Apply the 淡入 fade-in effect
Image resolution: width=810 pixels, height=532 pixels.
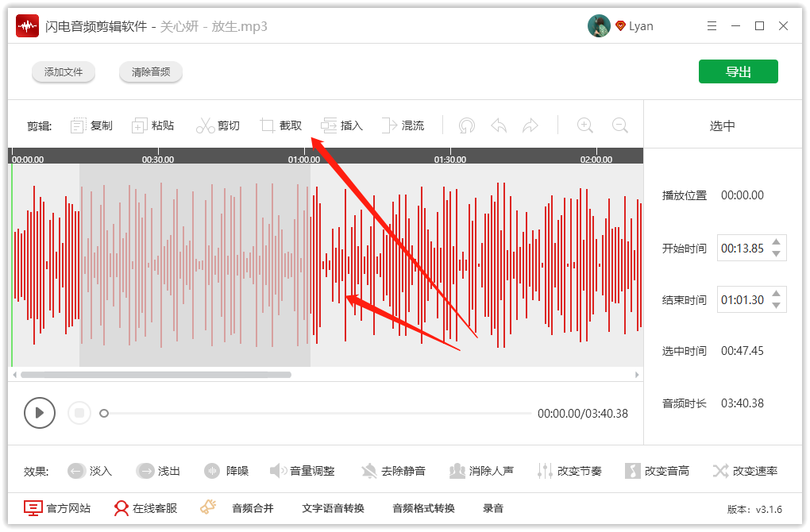[x=90, y=470]
